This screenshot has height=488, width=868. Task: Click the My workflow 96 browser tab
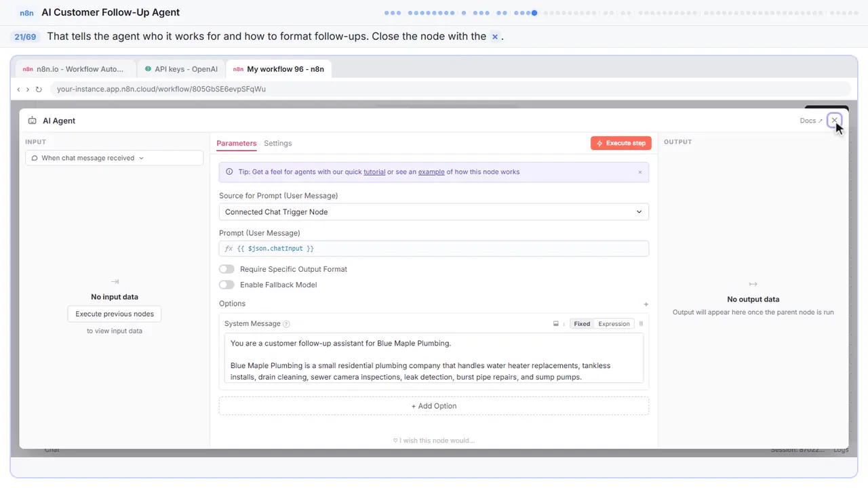pyautogui.click(x=278, y=69)
